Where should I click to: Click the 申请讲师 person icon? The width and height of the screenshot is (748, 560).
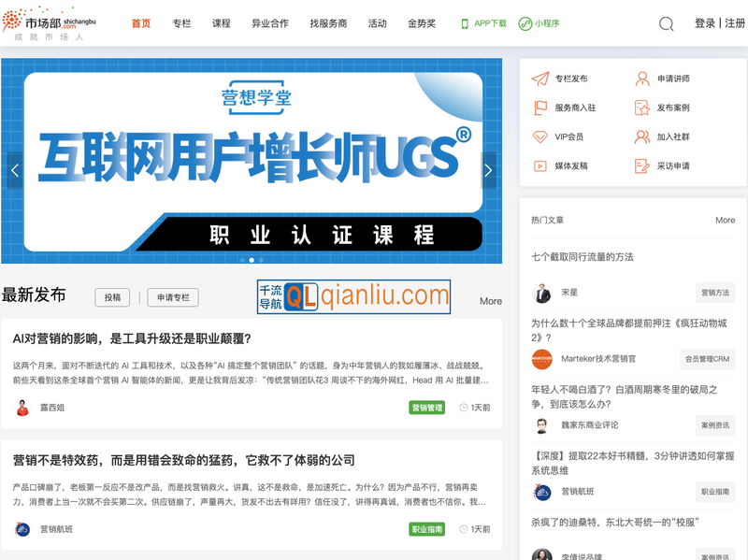point(641,79)
